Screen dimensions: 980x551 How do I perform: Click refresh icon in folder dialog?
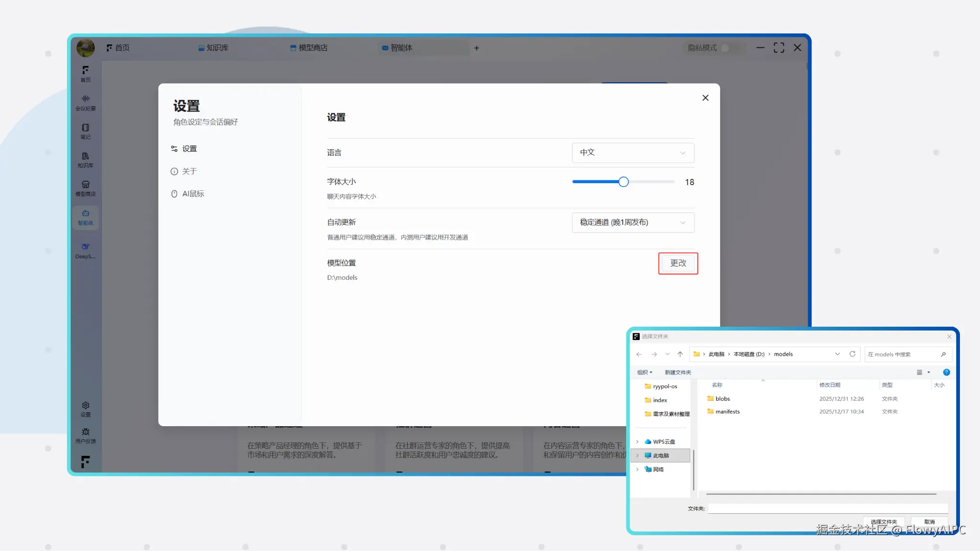tap(852, 354)
